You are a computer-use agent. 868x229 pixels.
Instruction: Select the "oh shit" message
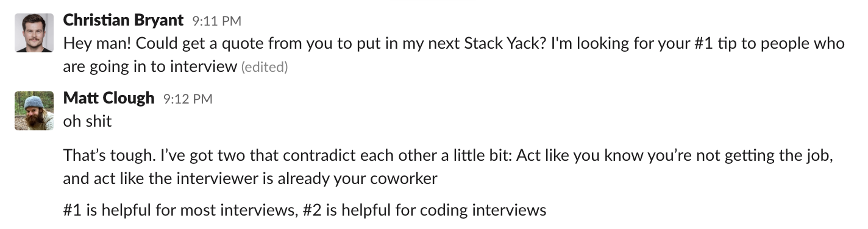click(x=88, y=121)
